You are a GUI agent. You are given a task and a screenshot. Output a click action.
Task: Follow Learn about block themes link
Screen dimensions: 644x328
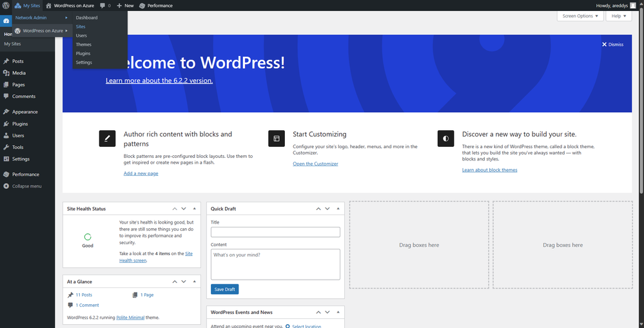point(489,170)
